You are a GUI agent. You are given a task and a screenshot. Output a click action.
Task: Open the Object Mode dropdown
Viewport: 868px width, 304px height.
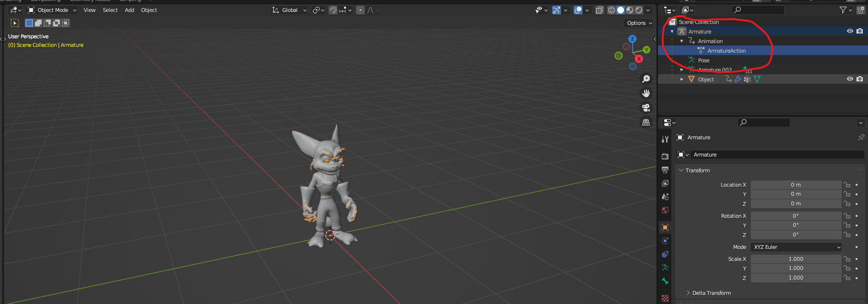52,10
